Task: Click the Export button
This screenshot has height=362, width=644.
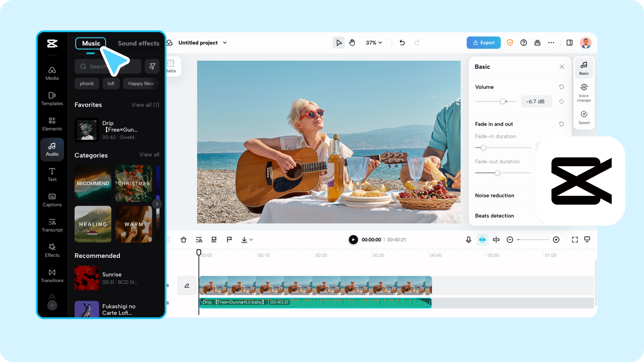Action: click(x=483, y=42)
